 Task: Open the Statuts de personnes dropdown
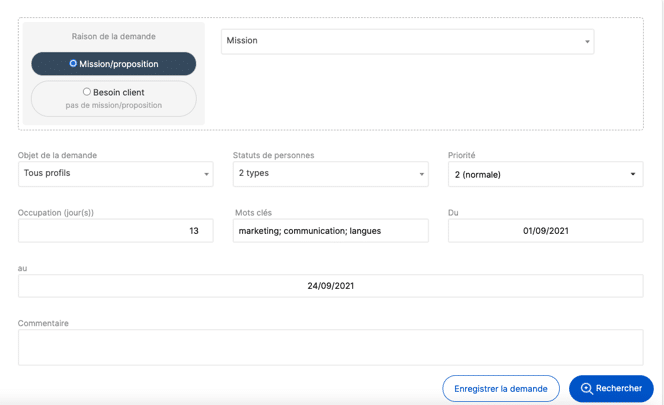pyautogui.click(x=330, y=174)
